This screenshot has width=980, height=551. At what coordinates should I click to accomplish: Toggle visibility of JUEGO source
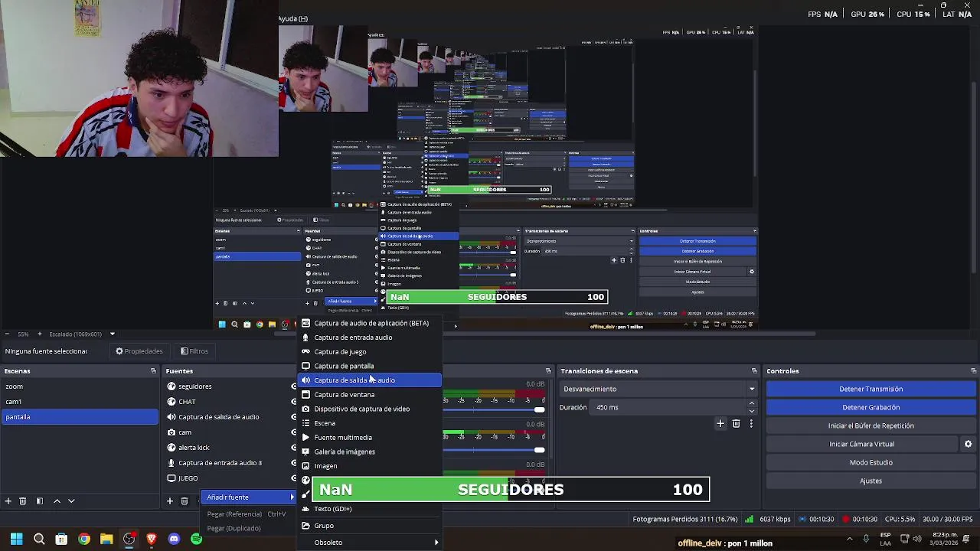(x=293, y=478)
